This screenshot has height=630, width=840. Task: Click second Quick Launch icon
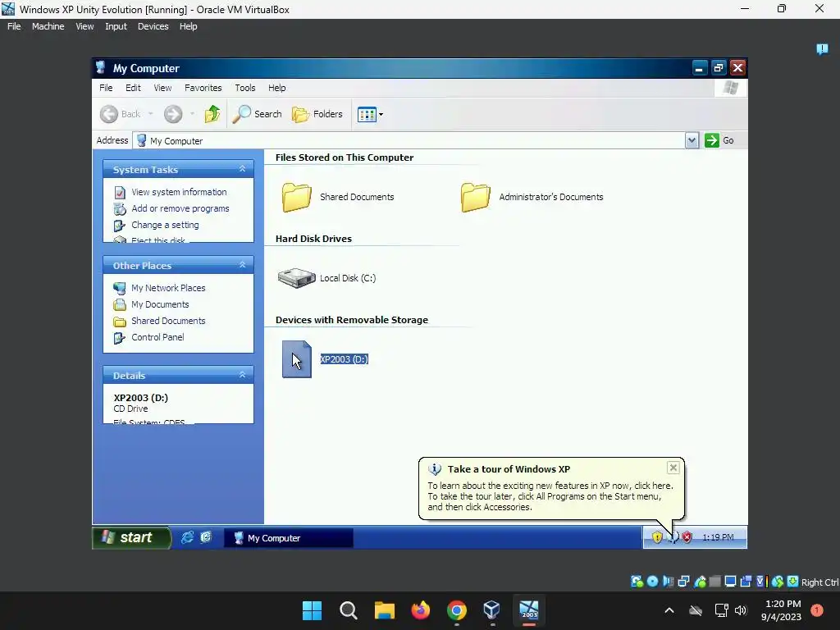tap(206, 537)
